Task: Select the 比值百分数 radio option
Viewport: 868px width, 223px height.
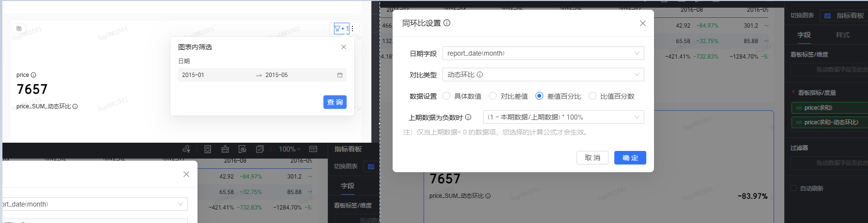Action: tap(593, 96)
